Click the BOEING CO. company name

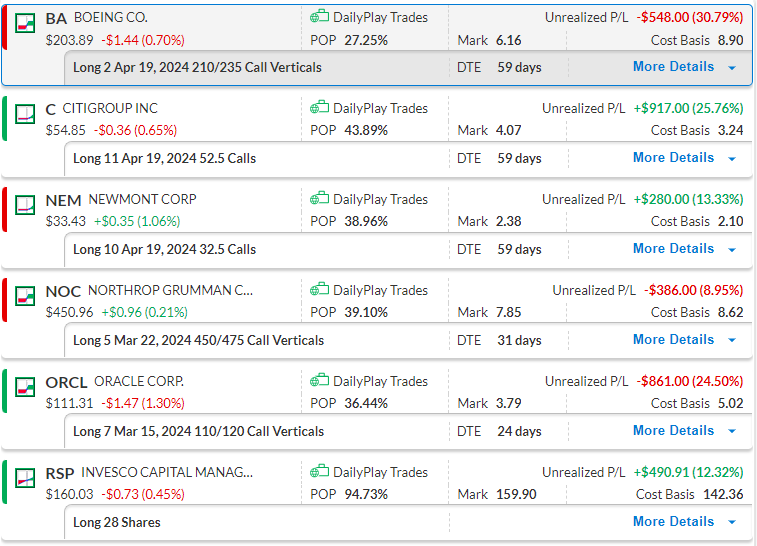111,17
